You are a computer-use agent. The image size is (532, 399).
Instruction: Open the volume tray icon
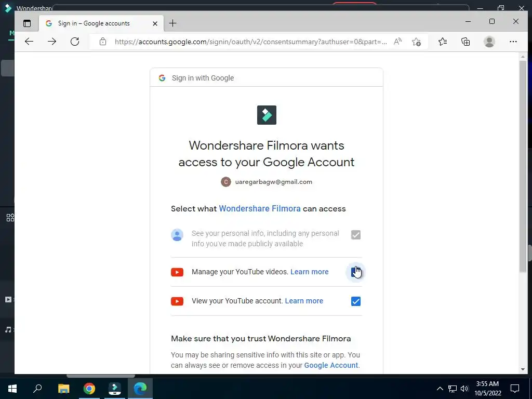[x=464, y=389]
